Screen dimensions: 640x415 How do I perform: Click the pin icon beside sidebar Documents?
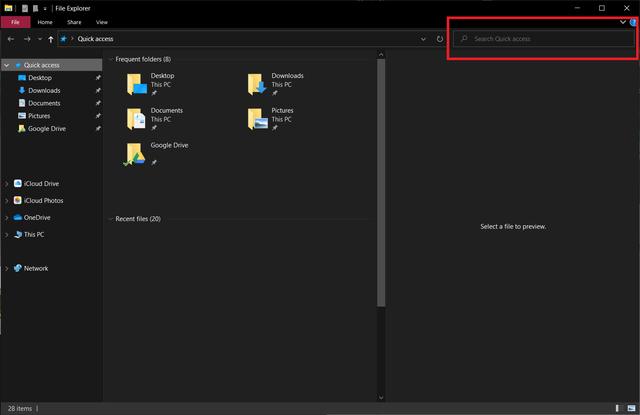click(98, 103)
